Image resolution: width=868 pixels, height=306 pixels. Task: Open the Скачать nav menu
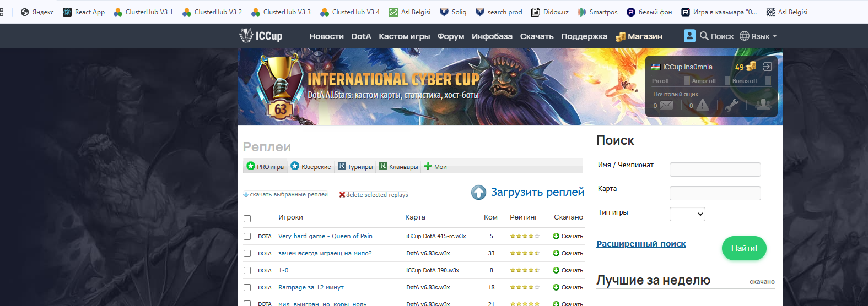pos(537,36)
